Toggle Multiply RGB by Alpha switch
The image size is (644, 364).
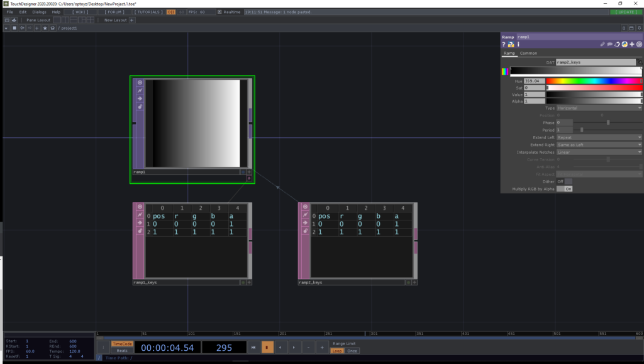click(568, 188)
